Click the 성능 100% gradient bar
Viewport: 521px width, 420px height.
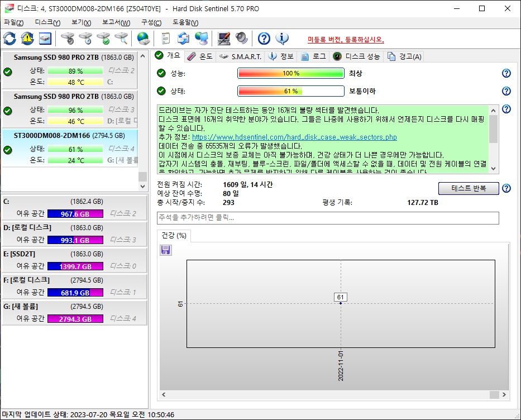(x=291, y=73)
